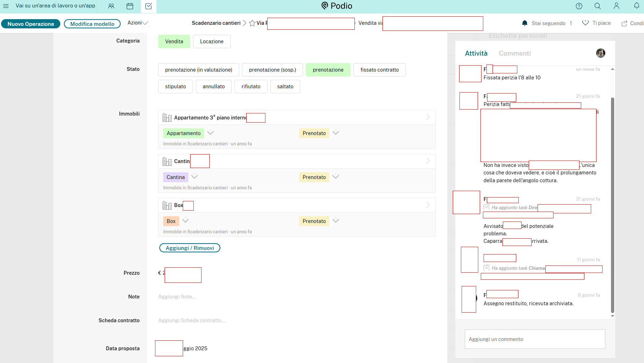Switch to the Commenti tab
The image size is (644, 363).
514,54
